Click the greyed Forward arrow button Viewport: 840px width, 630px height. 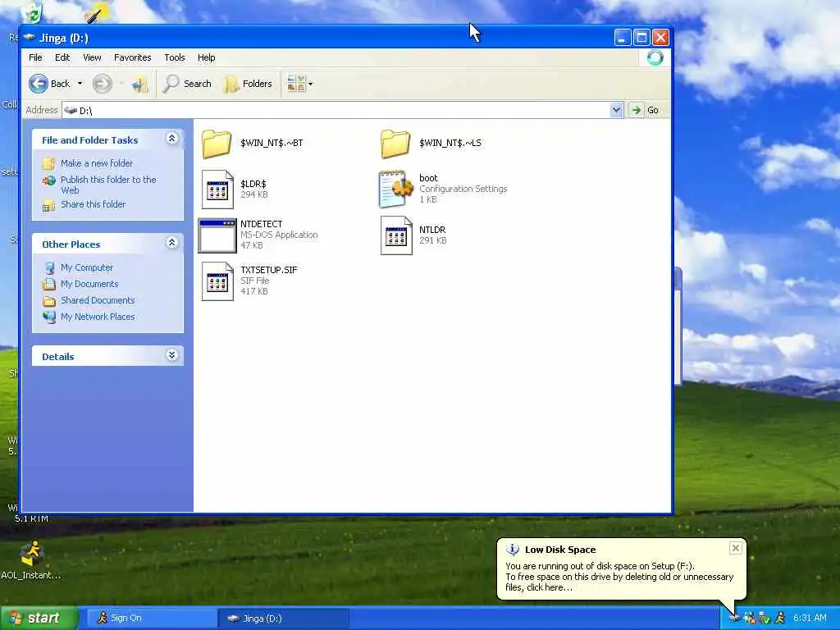tap(103, 84)
